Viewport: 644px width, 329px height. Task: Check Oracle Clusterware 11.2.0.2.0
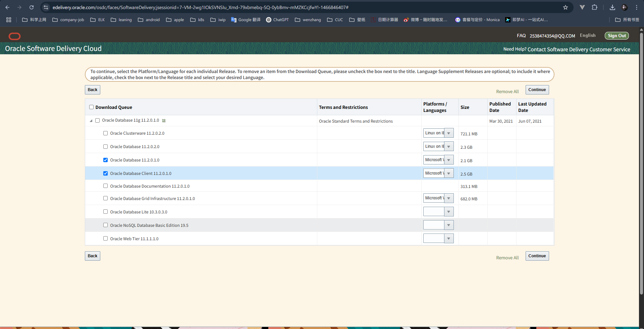coord(105,133)
